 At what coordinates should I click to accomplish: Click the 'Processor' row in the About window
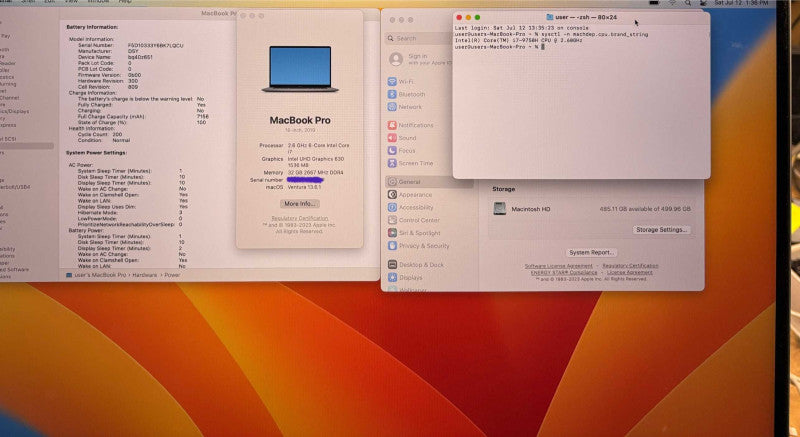[304, 148]
